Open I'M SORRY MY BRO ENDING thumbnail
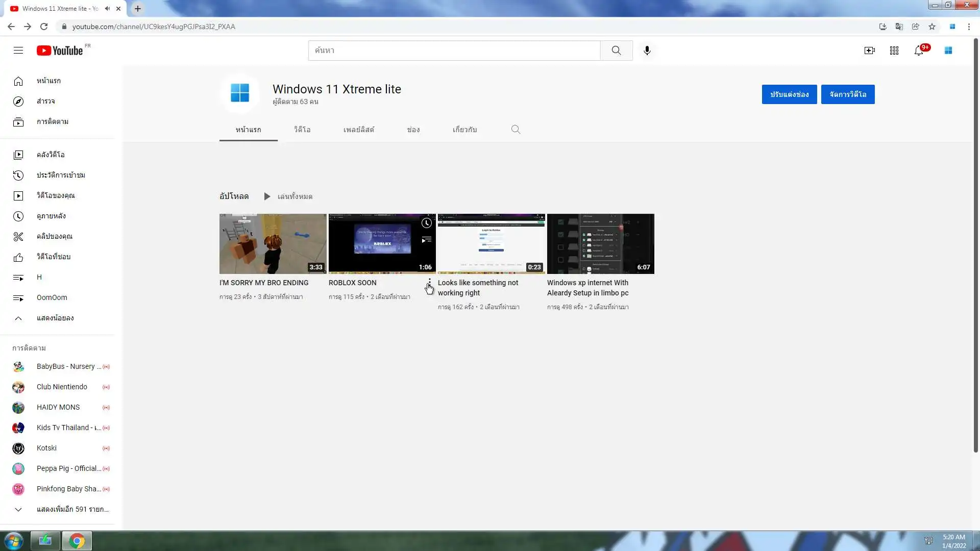980x551 pixels. (x=273, y=244)
